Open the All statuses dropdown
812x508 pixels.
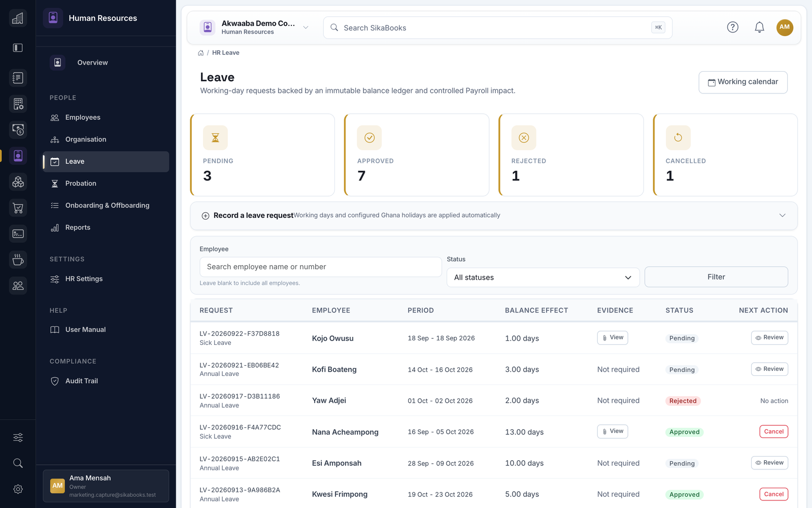coord(543,277)
